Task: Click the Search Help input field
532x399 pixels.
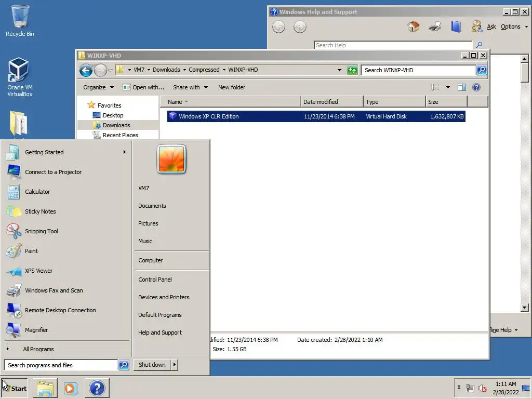Action: 393,45
